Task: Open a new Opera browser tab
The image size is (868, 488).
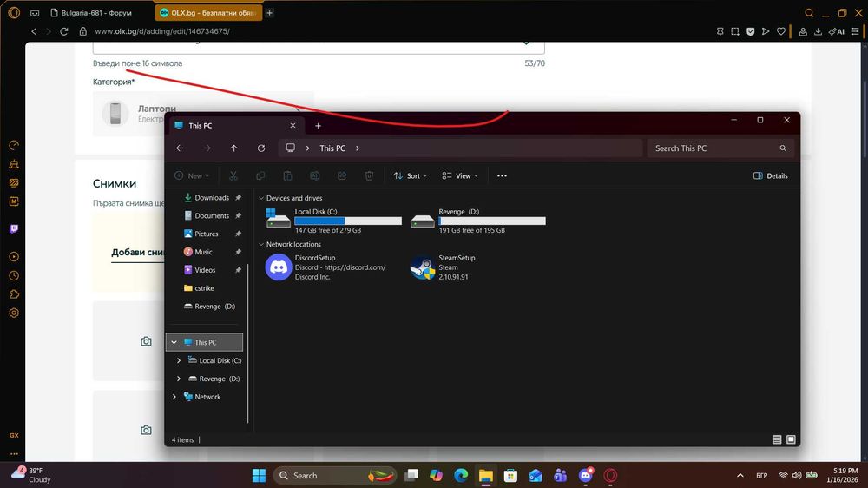Action: tap(270, 13)
